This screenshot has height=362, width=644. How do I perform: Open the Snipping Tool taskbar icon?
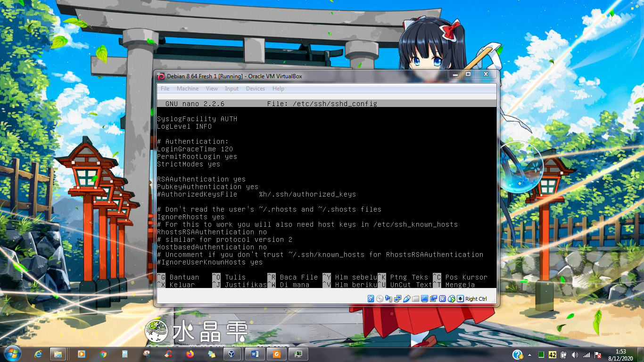click(147, 354)
